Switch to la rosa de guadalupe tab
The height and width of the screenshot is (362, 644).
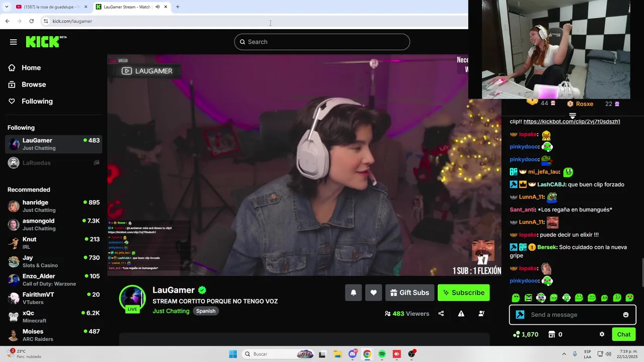pyautogui.click(x=51, y=7)
